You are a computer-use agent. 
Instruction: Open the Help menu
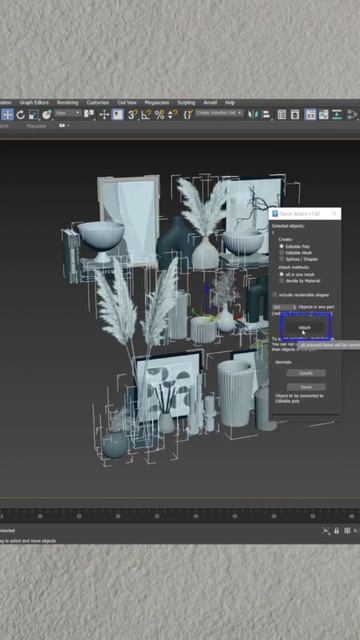coord(230,102)
